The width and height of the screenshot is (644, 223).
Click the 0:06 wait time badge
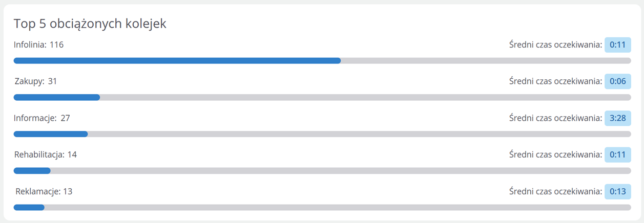(617, 81)
